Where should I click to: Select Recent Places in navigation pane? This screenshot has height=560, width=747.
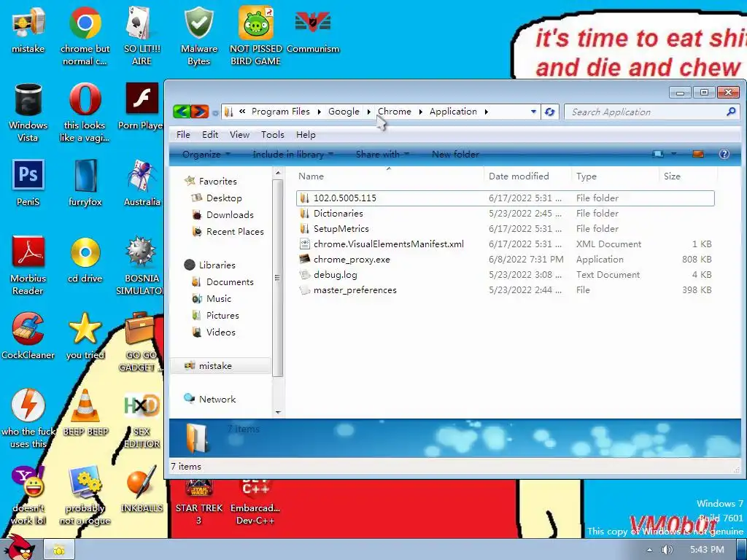click(235, 231)
